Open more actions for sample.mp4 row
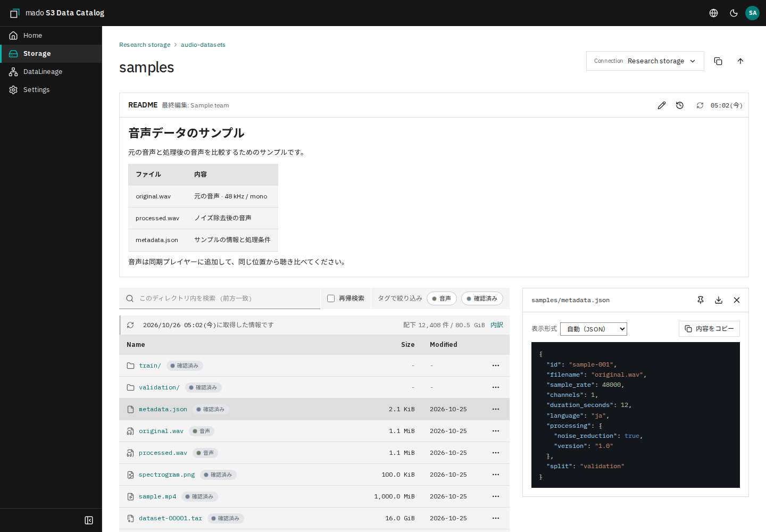The height and width of the screenshot is (532, 766). (x=496, y=496)
